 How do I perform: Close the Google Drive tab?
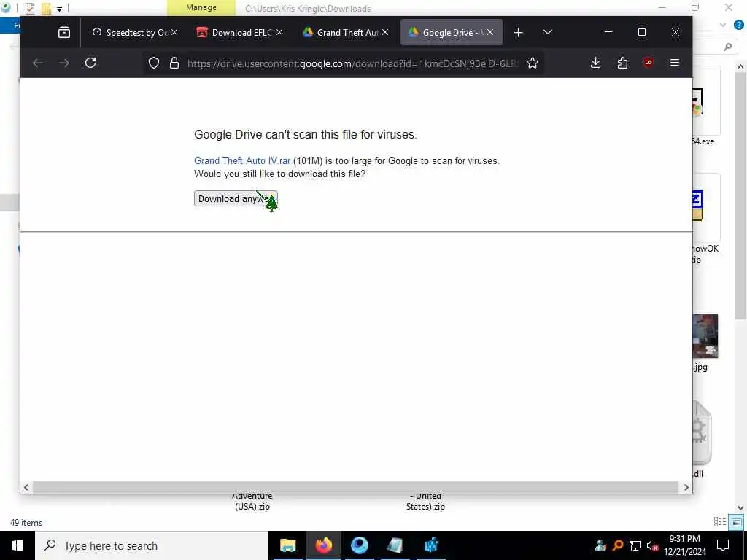(490, 32)
